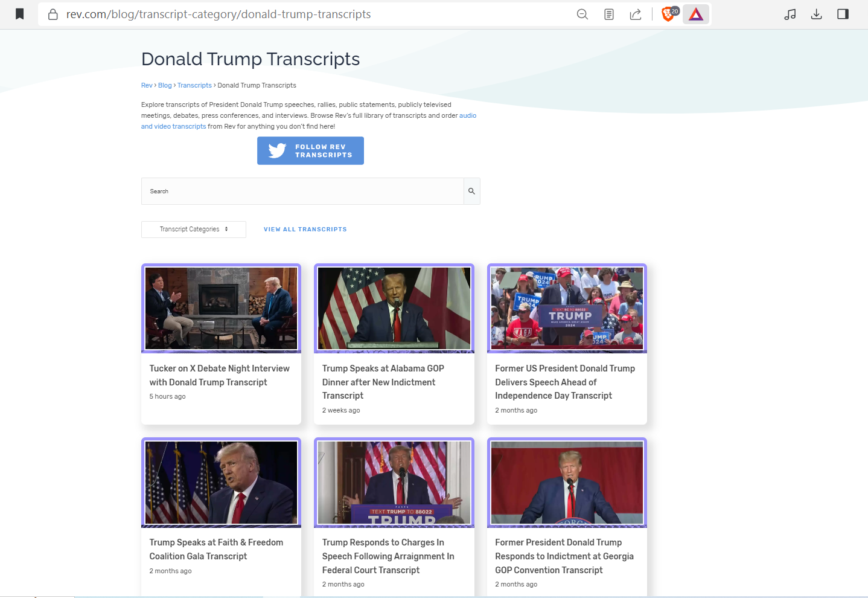Open Alabama GOP Dinner speech thumbnail
Viewport: 868px width, 598px height.
(394, 309)
